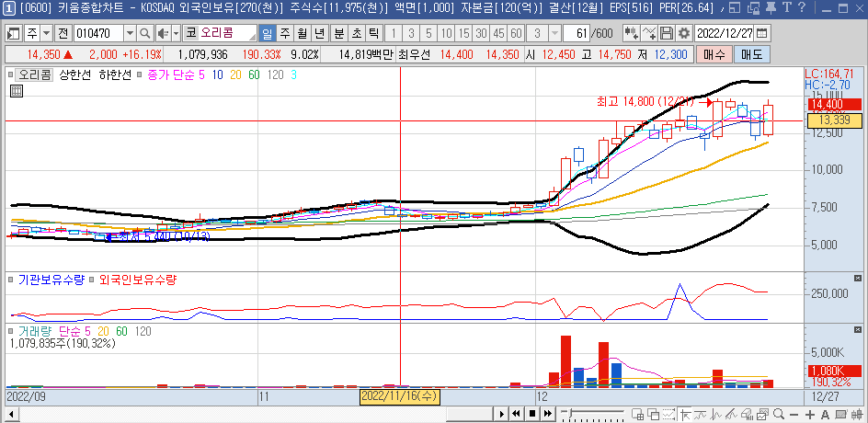Click the speaker sound alert icon
868x423 pixels.
(164, 33)
